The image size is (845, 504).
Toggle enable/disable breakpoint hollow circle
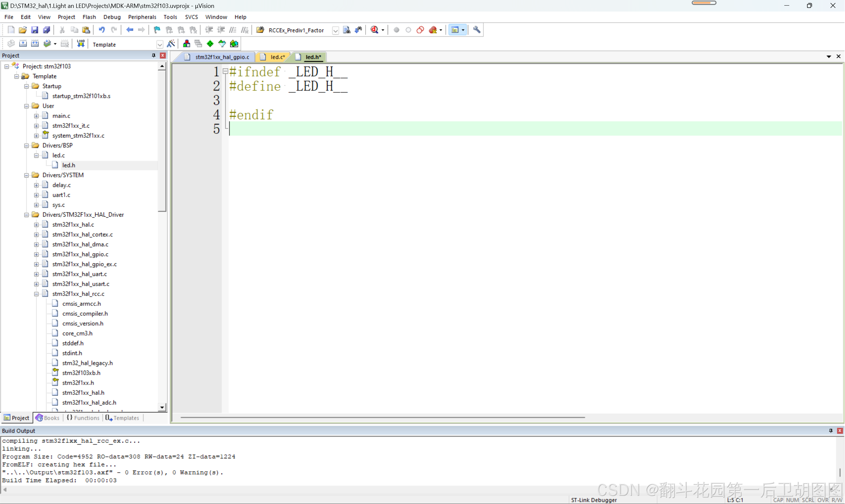[x=408, y=30]
